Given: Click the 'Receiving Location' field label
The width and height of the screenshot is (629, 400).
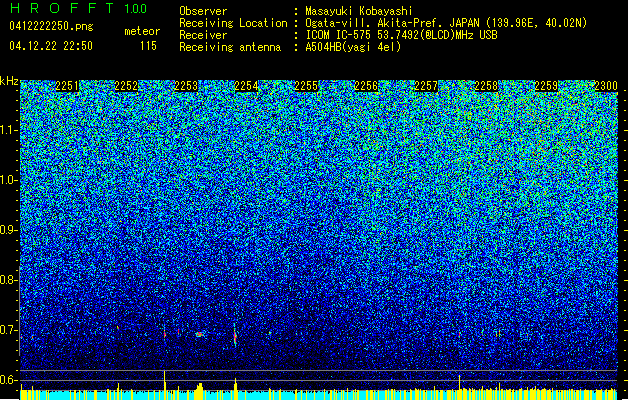Looking at the screenshot, I should tap(233, 23).
